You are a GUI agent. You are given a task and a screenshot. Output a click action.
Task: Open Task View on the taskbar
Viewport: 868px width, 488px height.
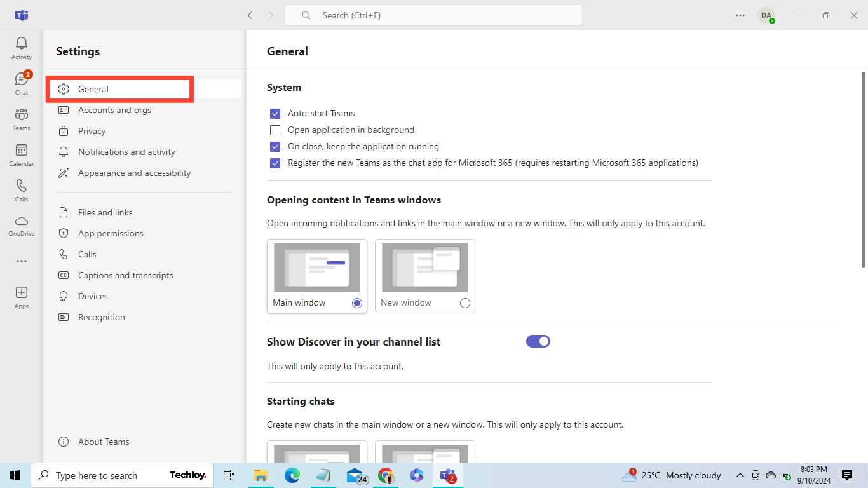point(229,475)
